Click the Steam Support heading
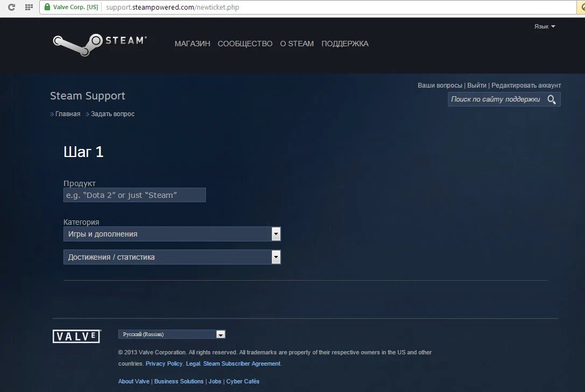Screen dimensions: 585x392 (88, 96)
